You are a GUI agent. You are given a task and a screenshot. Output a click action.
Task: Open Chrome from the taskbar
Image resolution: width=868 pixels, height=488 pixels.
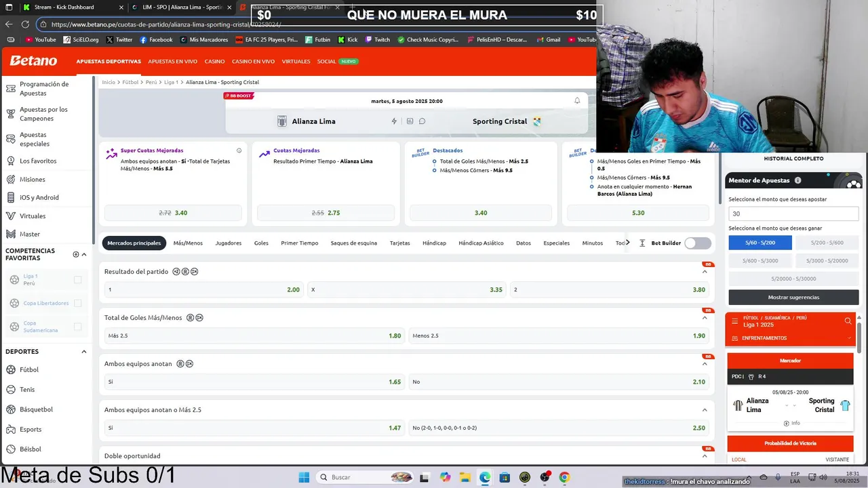click(x=564, y=477)
